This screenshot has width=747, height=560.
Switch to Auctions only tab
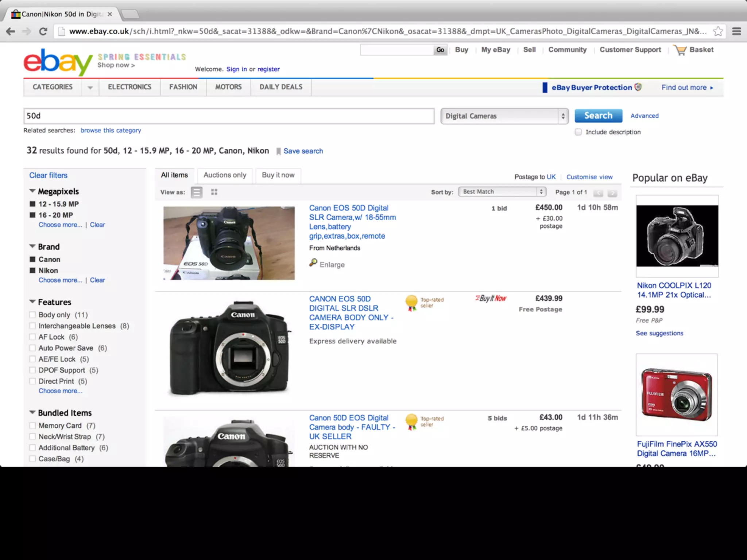tap(225, 175)
